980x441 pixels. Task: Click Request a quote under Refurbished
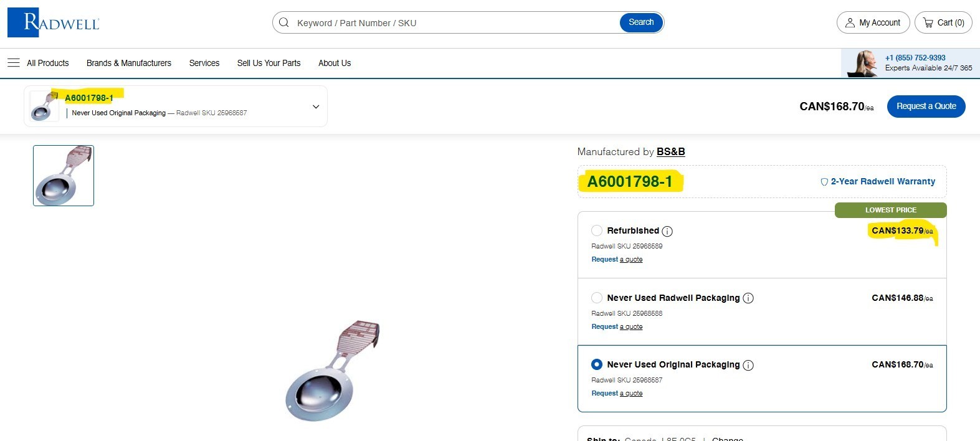click(x=617, y=259)
